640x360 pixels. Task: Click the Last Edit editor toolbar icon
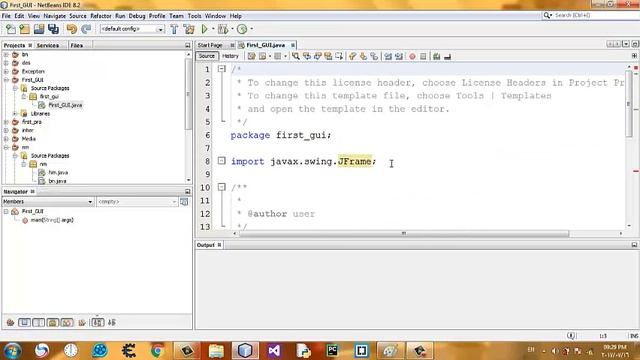(251, 56)
